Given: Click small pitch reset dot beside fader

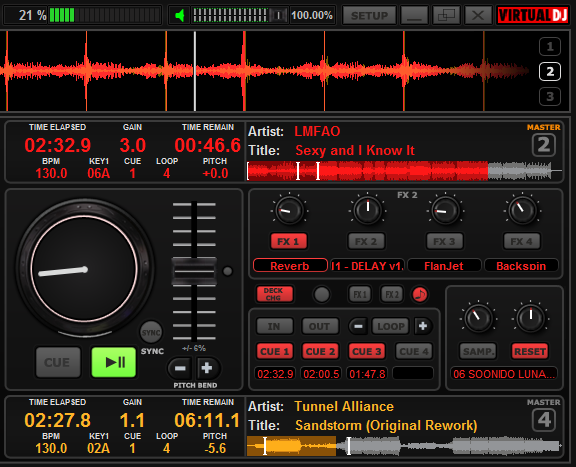Looking at the screenshot, I should pos(228,271).
